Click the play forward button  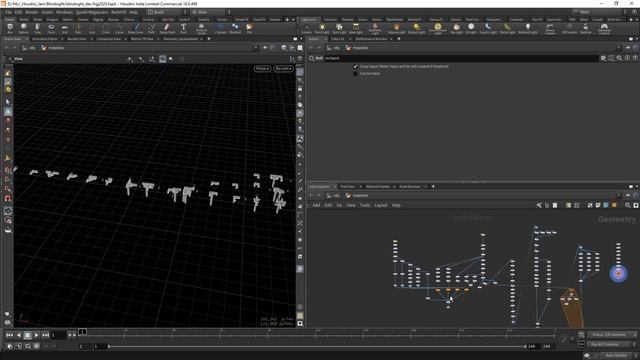pos(36,335)
